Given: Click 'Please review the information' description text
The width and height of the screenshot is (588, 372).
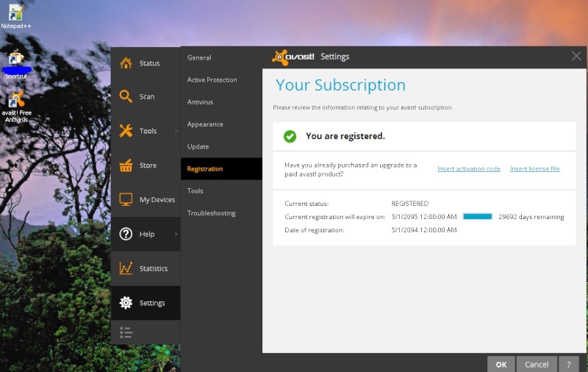Looking at the screenshot, I should 363,107.
